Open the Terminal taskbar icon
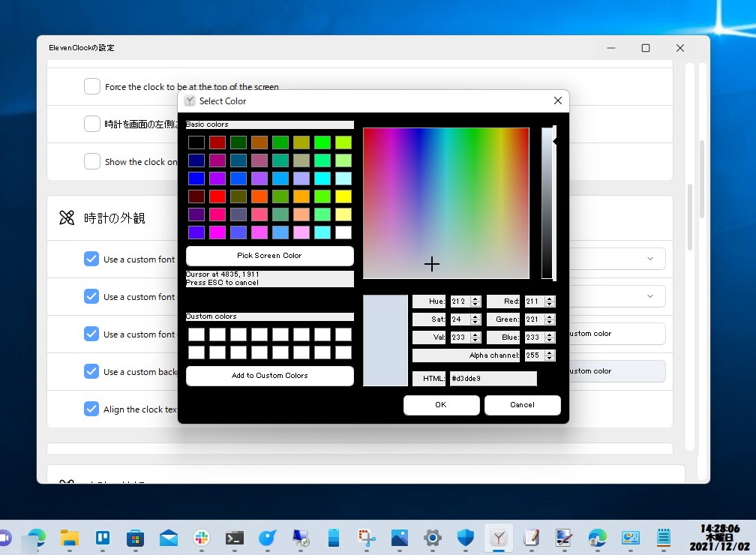 click(x=234, y=537)
